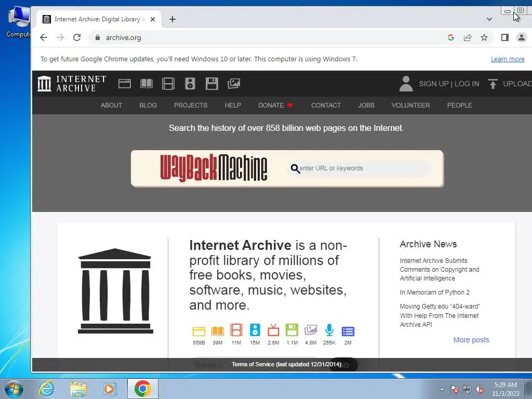This screenshot has height=399, width=532.
Task: Launch Internet Explorer from taskbar
Action: 46,389
